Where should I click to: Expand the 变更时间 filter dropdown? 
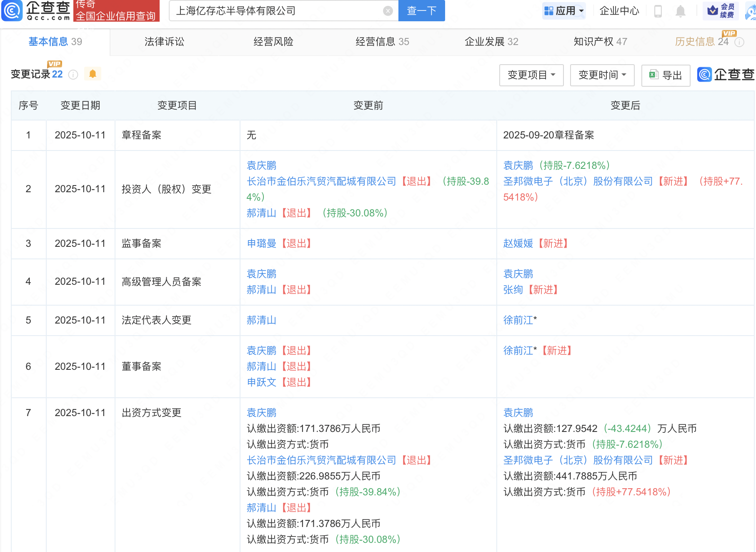pyautogui.click(x=602, y=75)
